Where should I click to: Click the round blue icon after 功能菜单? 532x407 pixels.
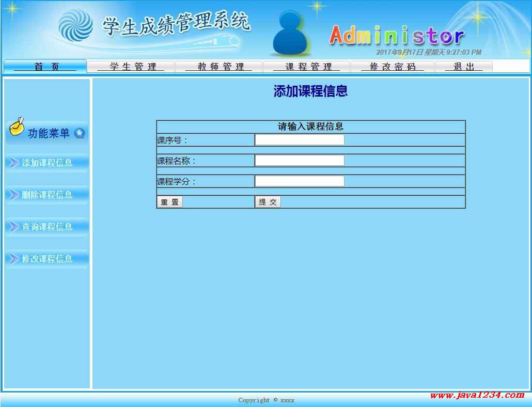[79, 133]
